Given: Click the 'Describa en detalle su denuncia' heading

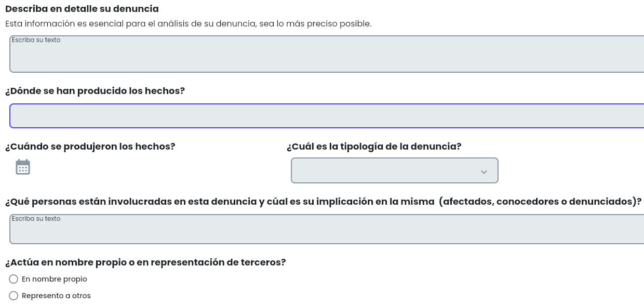Looking at the screenshot, I should (x=82, y=9).
